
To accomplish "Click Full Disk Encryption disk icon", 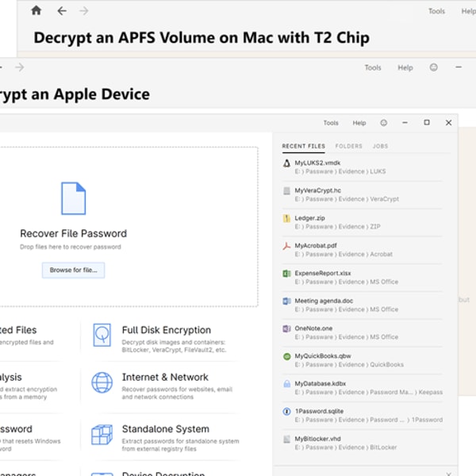I will [102, 335].
